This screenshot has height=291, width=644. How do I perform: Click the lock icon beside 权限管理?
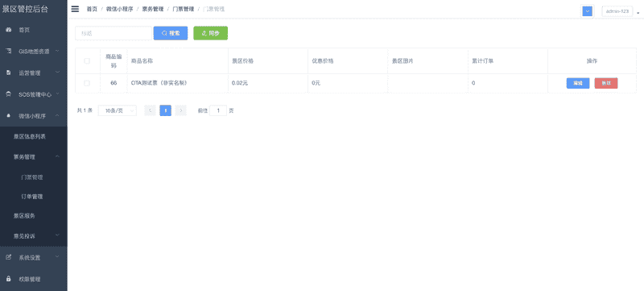tap(9, 279)
